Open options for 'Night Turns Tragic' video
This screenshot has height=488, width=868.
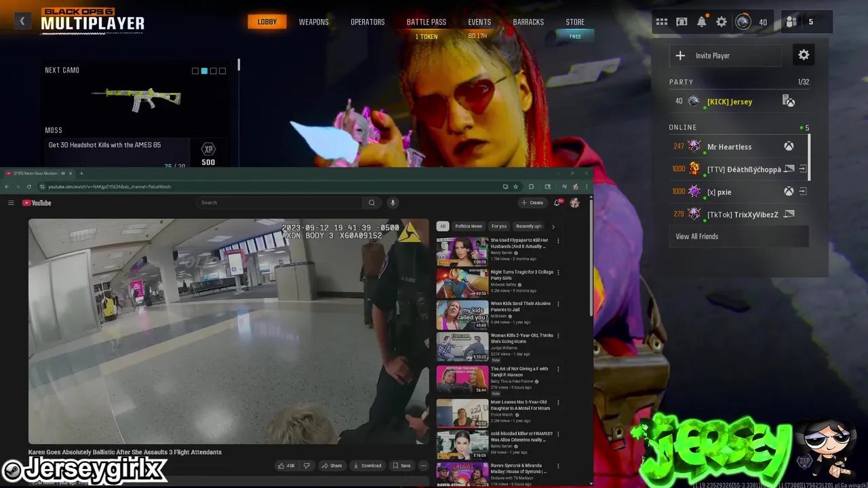pyautogui.click(x=558, y=272)
